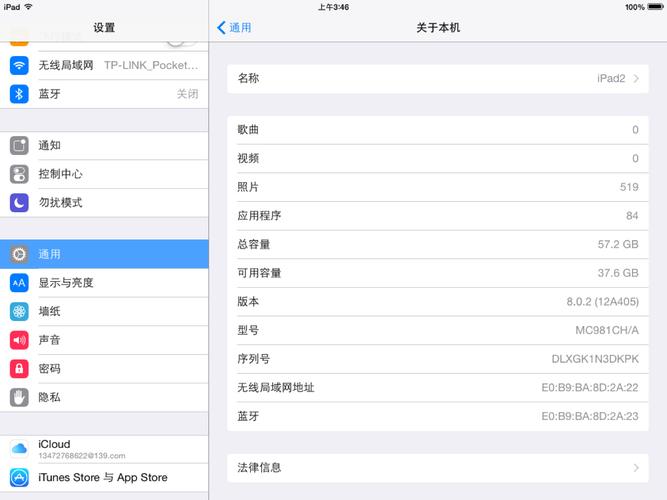This screenshot has height=500, width=667.
Task: Open 墙纸 wallpaper settings
Action: [x=104, y=311]
